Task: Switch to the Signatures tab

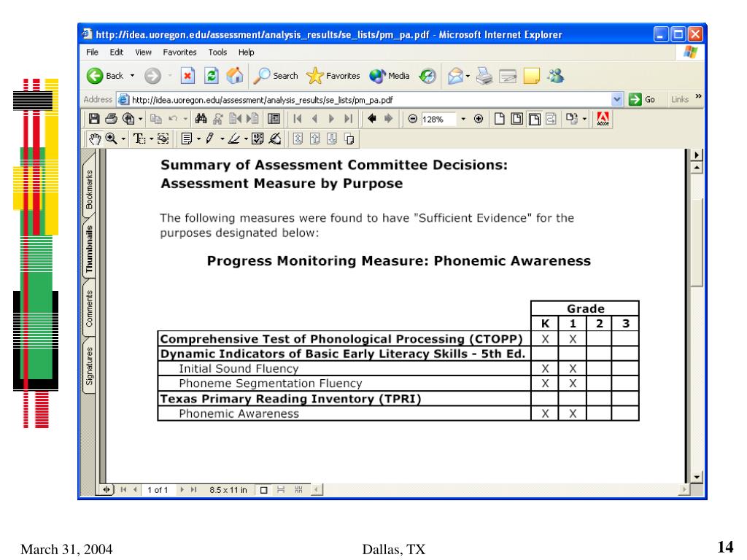Action: click(89, 366)
